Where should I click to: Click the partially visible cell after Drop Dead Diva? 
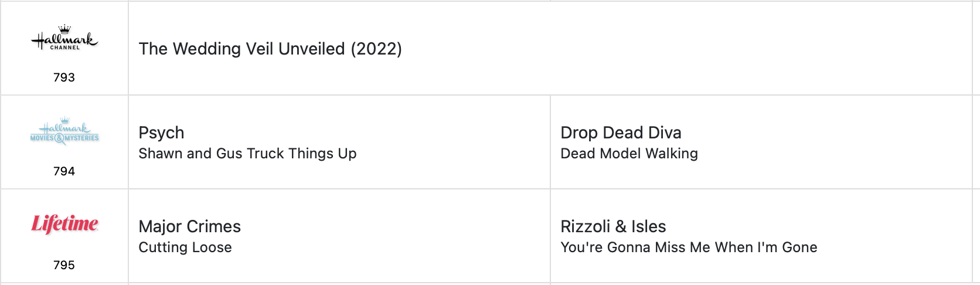click(x=976, y=142)
